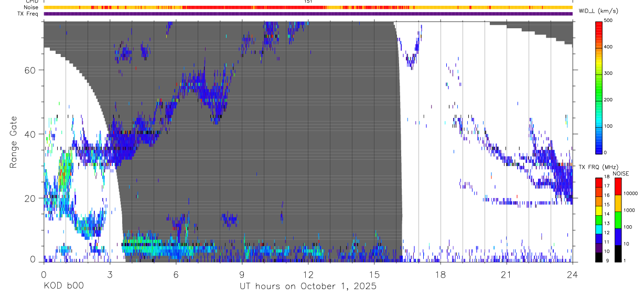The height and width of the screenshot is (297, 644).
Task: Click the '24' UT hour tick label
Action: tap(572, 274)
